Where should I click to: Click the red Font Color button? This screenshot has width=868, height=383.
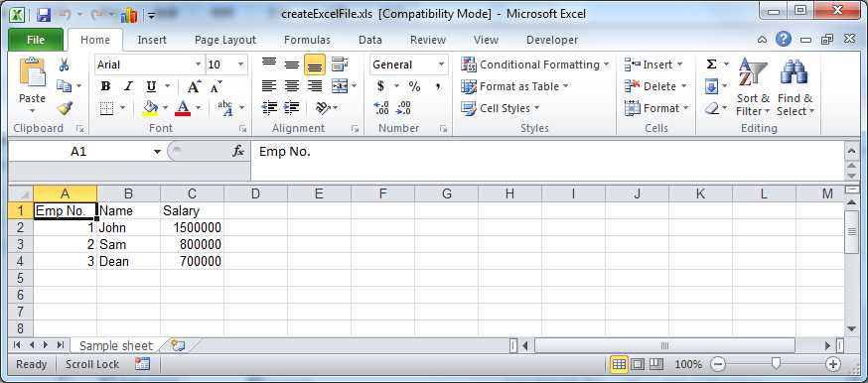tap(183, 108)
